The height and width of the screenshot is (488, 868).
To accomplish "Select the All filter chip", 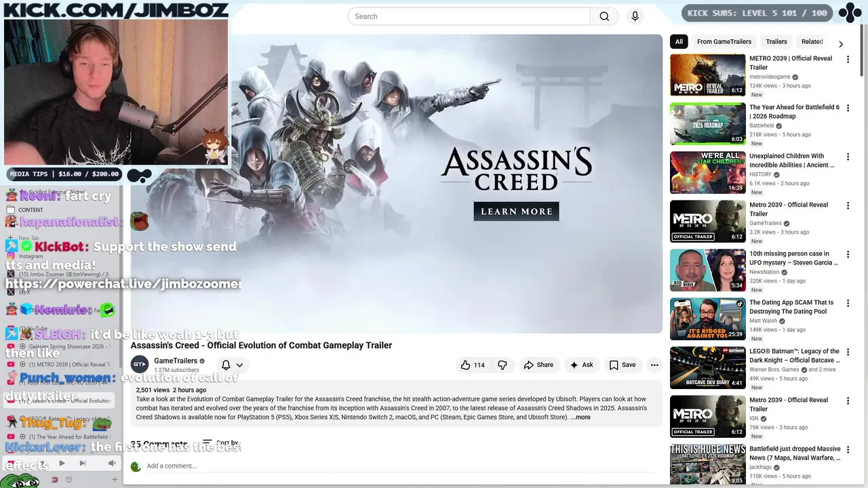I will 679,41.
